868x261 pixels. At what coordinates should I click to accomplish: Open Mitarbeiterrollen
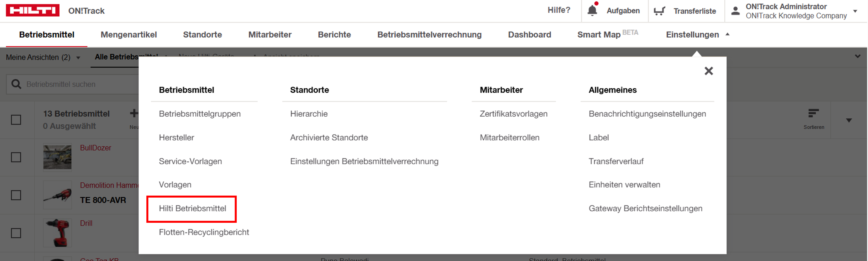[510, 137]
